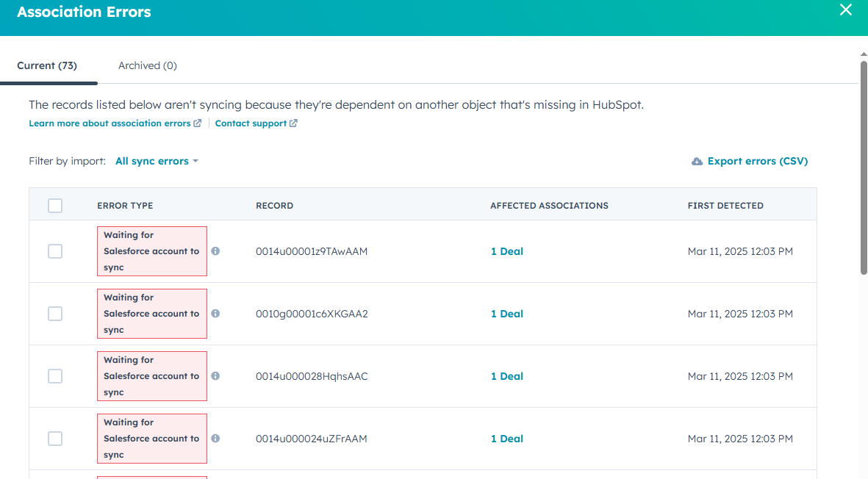
Task: Select the Current (73) tab
Action: 47,65
